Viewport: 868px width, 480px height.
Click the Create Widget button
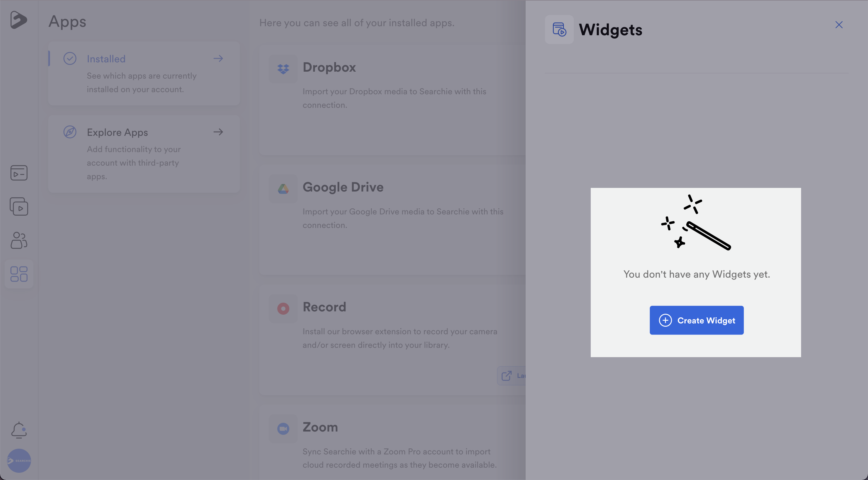point(697,320)
